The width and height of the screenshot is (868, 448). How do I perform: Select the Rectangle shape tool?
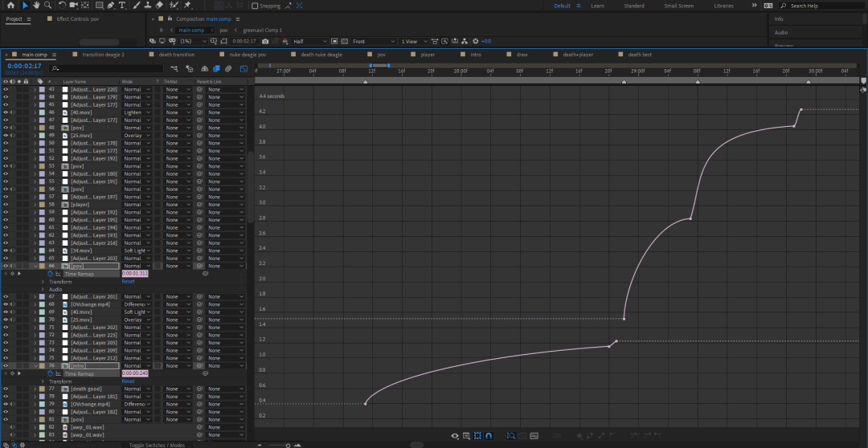[99, 6]
